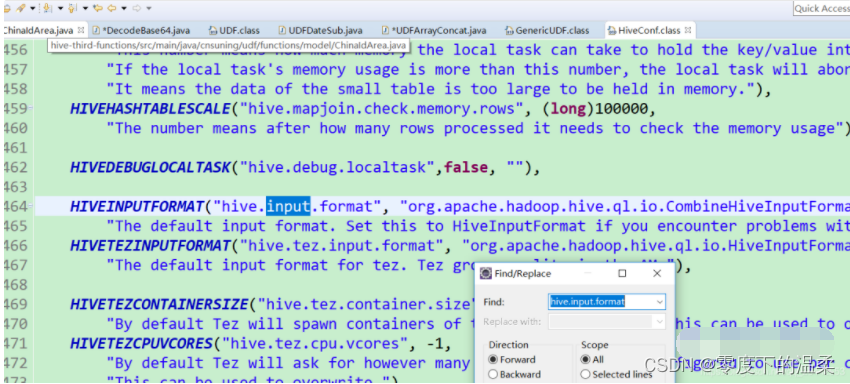The width and height of the screenshot is (850, 384).
Task: Click the UDF.class file icon
Action: tap(213, 30)
